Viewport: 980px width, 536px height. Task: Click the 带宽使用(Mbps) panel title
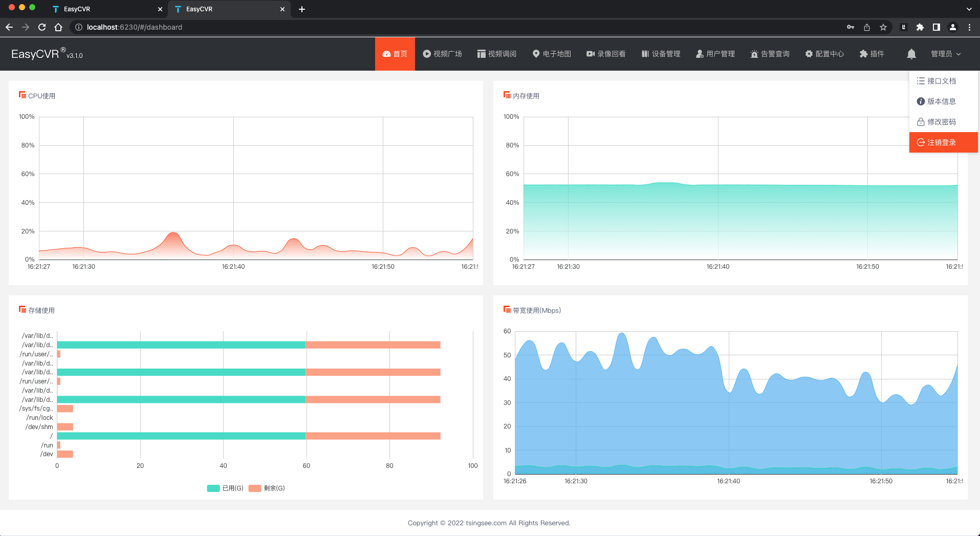(x=537, y=310)
